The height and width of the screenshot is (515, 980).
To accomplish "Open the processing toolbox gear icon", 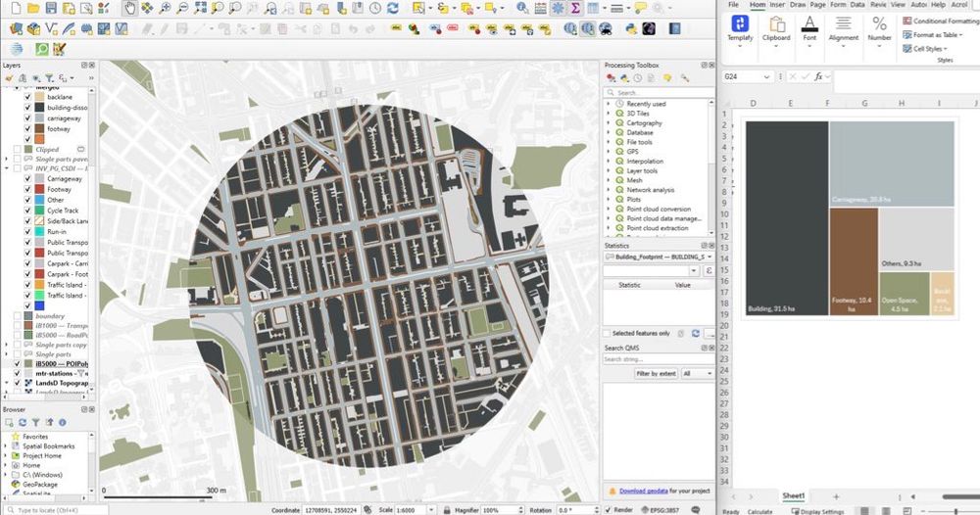I will (558, 8).
